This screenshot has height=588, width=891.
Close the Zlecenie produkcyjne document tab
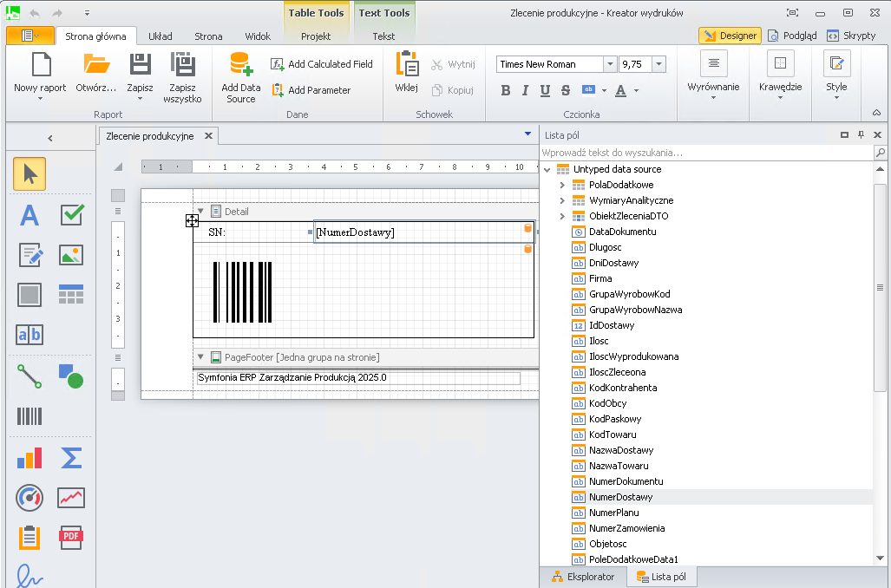click(x=208, y=136)
